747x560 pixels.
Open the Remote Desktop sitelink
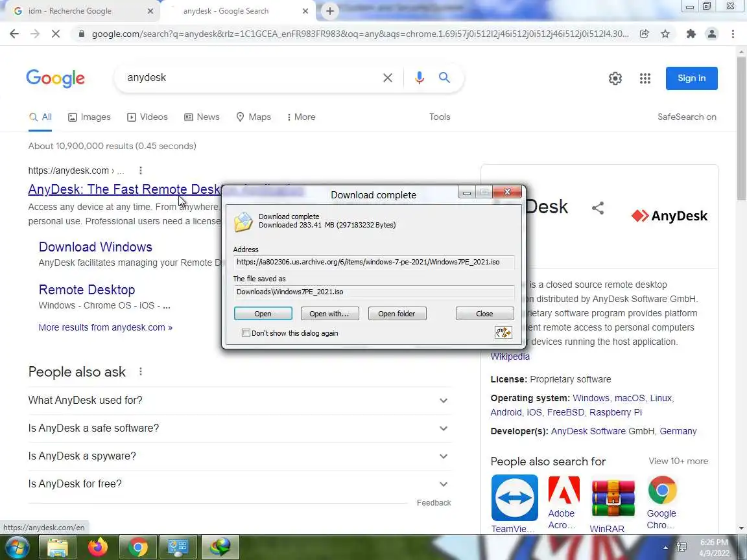87,290
